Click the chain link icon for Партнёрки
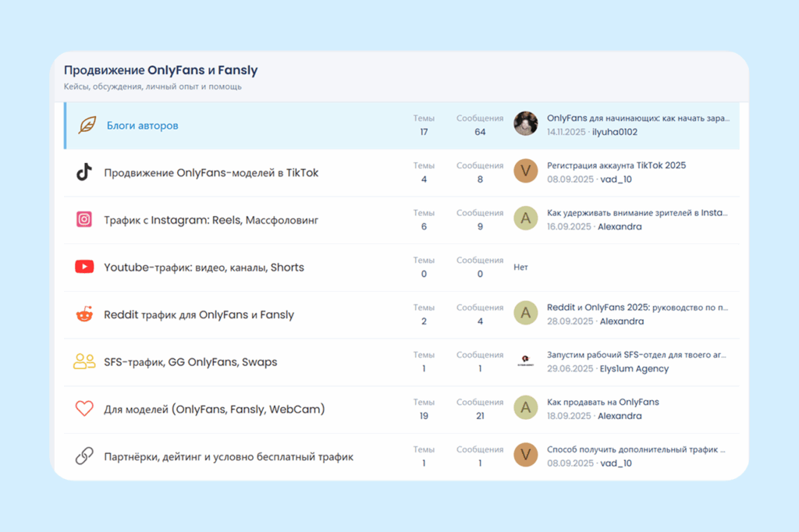 (x=84, y=456)
